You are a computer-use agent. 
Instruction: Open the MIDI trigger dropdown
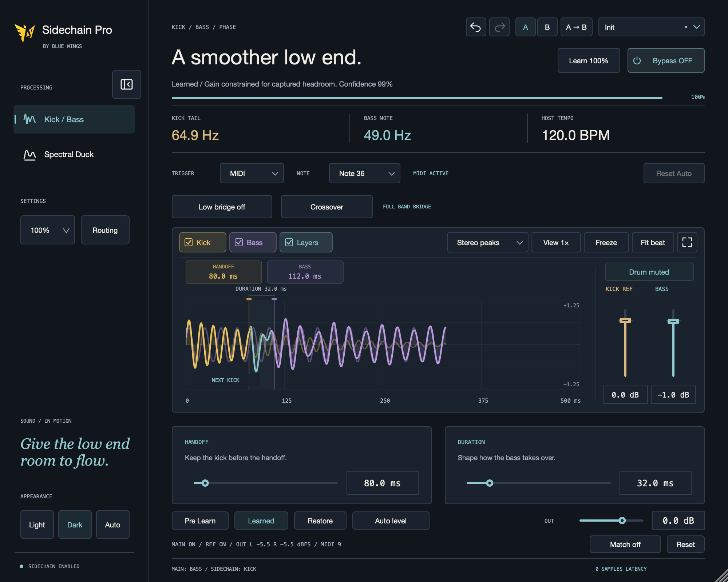click(252, 173)
